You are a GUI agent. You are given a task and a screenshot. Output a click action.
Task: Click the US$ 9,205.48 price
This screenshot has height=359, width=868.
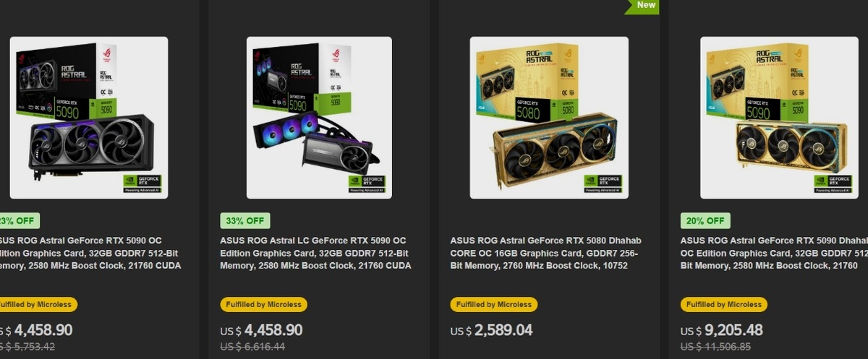[x=721, y=330]
